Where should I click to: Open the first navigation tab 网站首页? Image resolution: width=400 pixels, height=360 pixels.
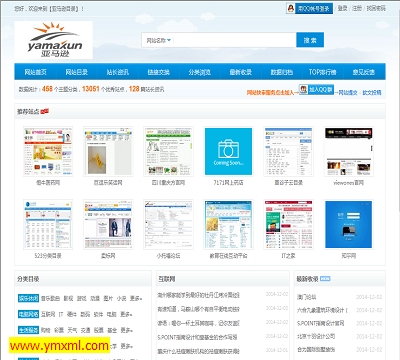click(35, 72)
